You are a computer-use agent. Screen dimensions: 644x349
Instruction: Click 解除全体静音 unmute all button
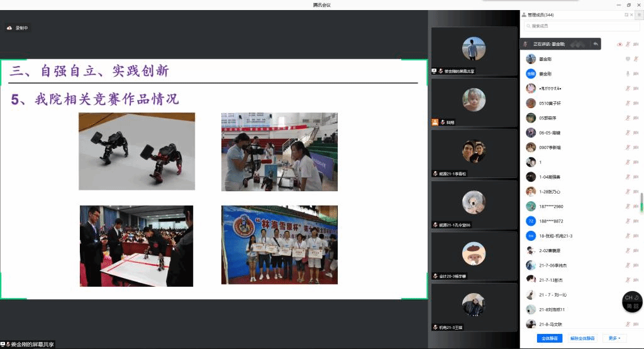pyautogui.click(x=582, y=338)
